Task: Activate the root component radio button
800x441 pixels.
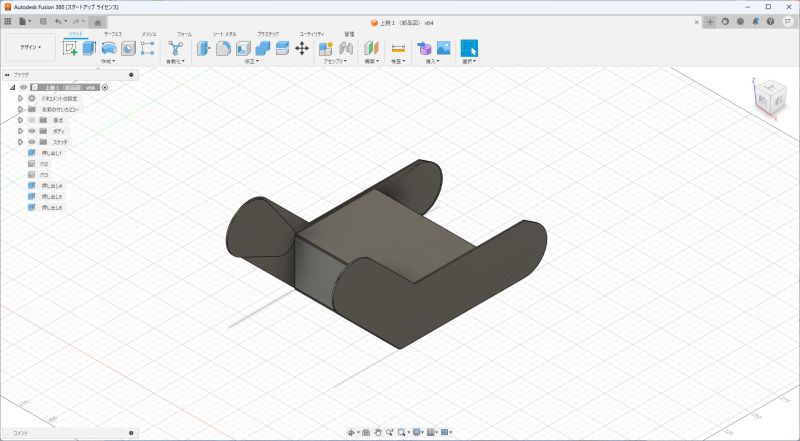Action: click(x=105, y=87)
